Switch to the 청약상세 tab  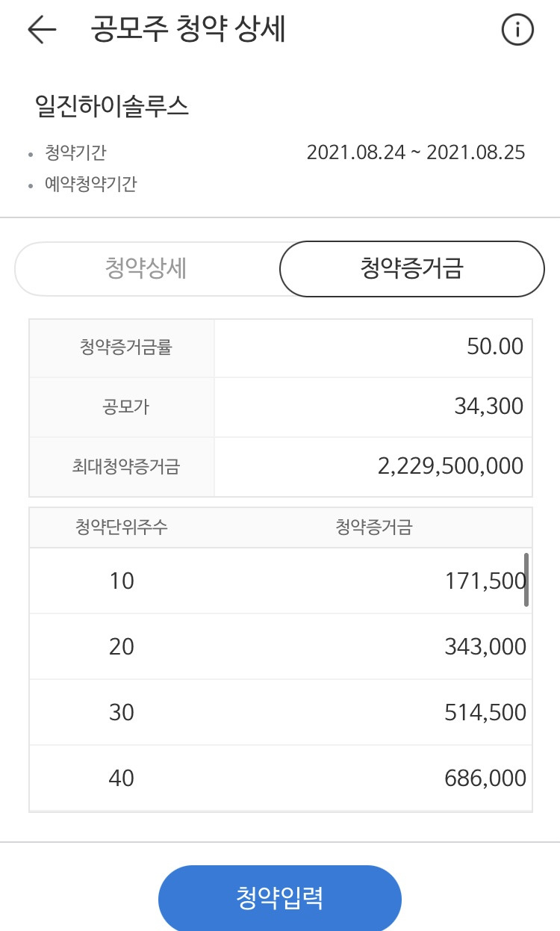point(146,269)
